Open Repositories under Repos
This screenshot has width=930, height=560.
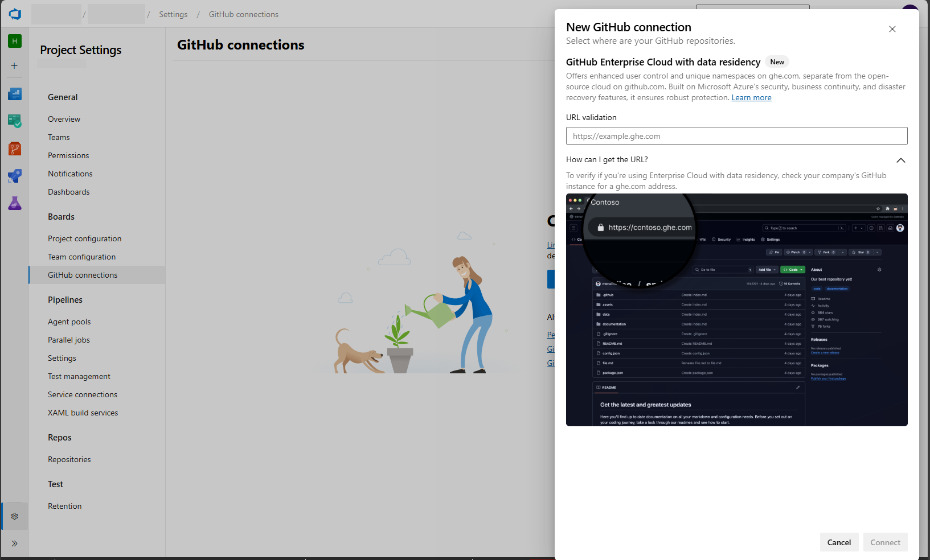pos(69,459)
